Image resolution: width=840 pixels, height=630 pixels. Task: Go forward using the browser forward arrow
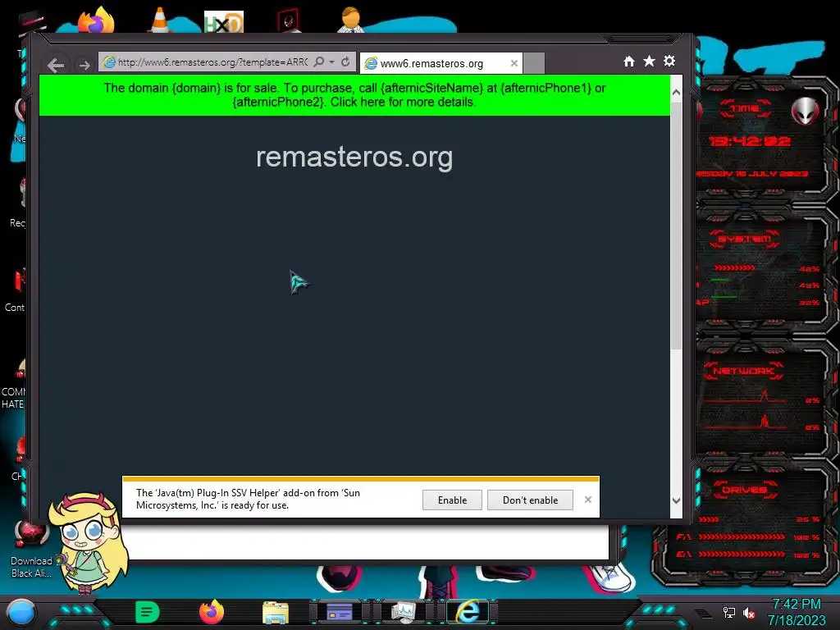[84, 66]
